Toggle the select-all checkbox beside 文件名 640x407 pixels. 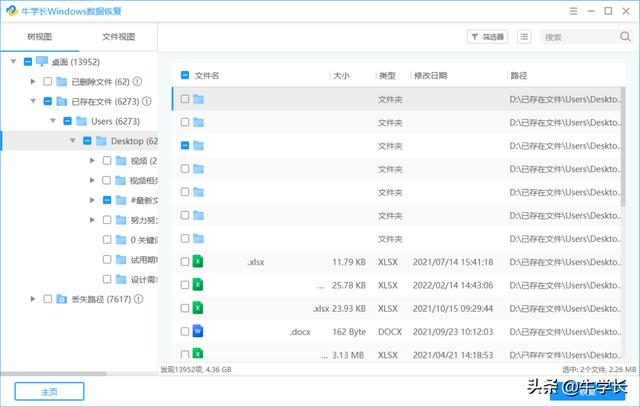pos(185,75)
